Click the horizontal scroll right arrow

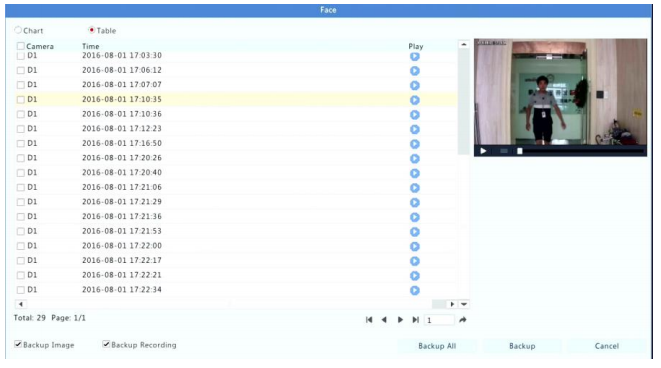click(452, 304)
